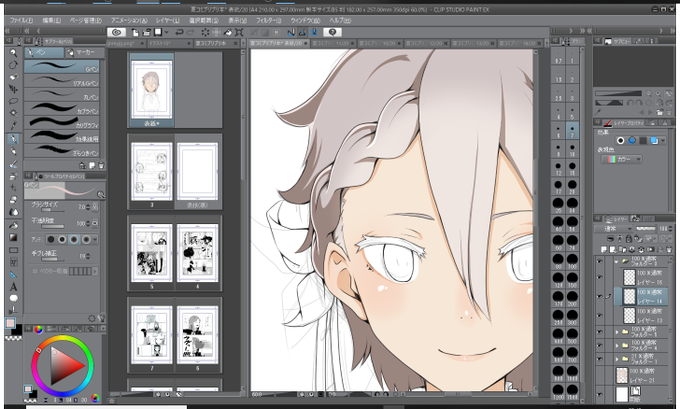Open the Help question mark icon

[x=333, y=33]
